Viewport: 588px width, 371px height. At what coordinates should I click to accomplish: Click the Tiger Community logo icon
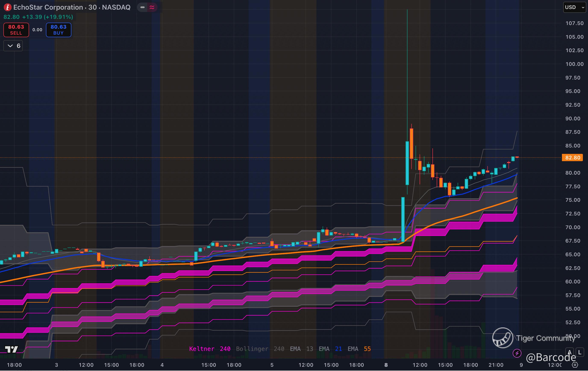pos(503,338)
